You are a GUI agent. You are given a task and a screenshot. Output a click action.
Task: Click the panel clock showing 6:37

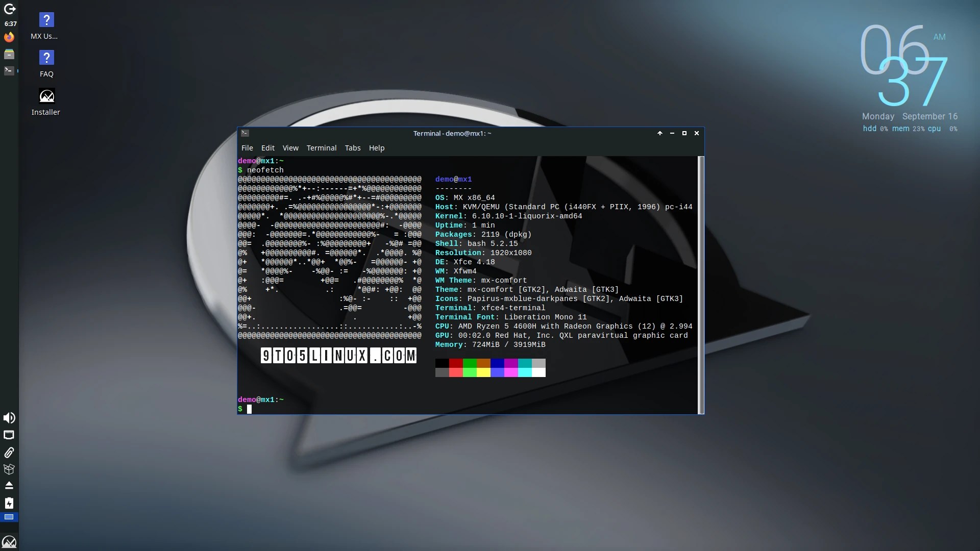(10, 23)
